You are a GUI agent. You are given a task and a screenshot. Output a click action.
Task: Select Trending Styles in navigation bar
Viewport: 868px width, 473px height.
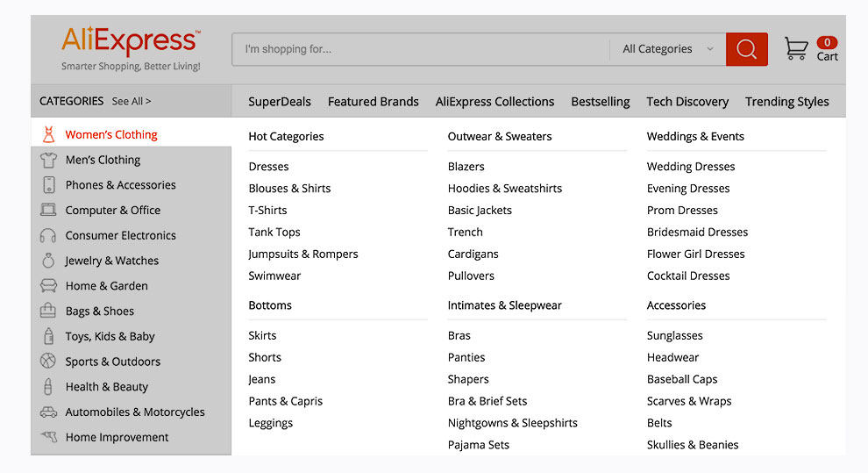pyautogui.click(x=786, y=102)
